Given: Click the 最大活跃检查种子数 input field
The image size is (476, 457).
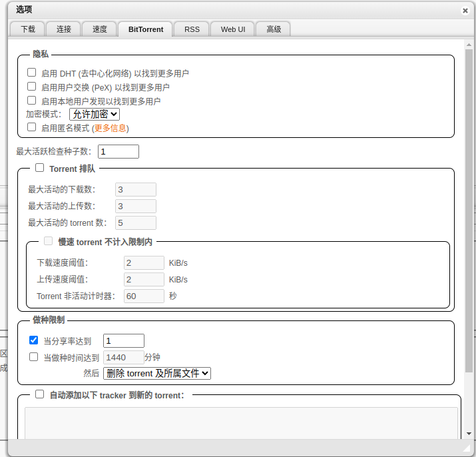Looking at the screenshot, I should pos(119,152).
